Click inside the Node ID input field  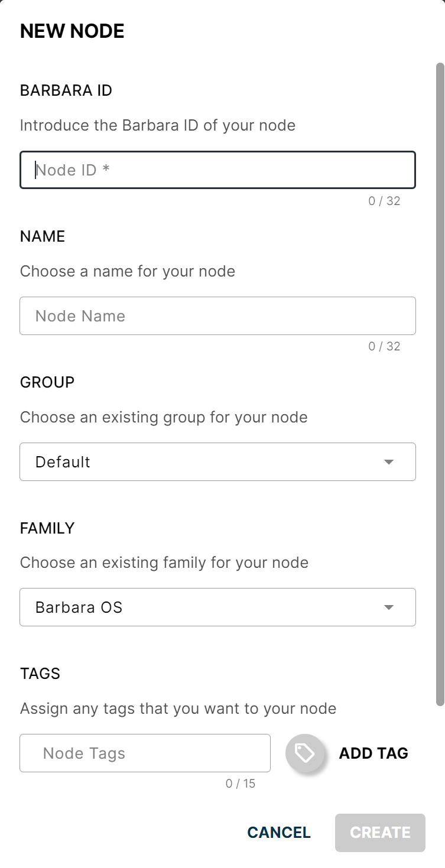point(217,170)
